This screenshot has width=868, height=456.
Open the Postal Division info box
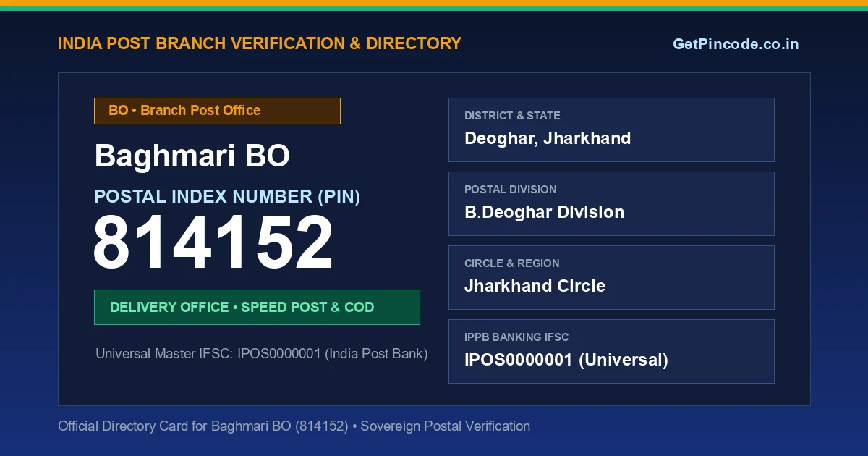click(611, 203)
